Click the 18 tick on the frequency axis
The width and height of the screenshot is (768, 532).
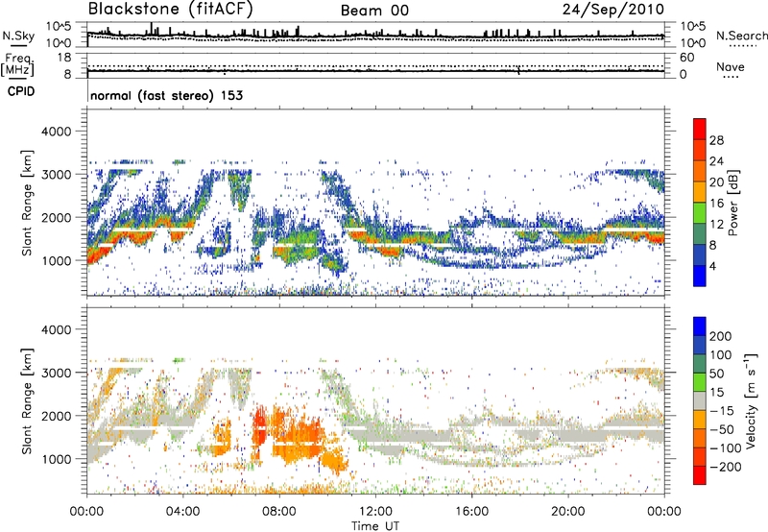point(64,58)
